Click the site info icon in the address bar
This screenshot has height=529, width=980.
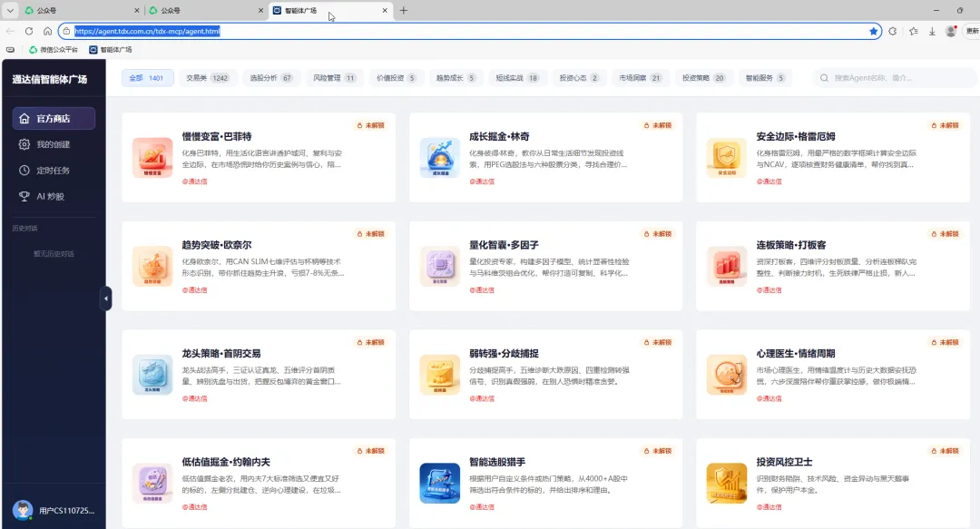coord(66,31)
